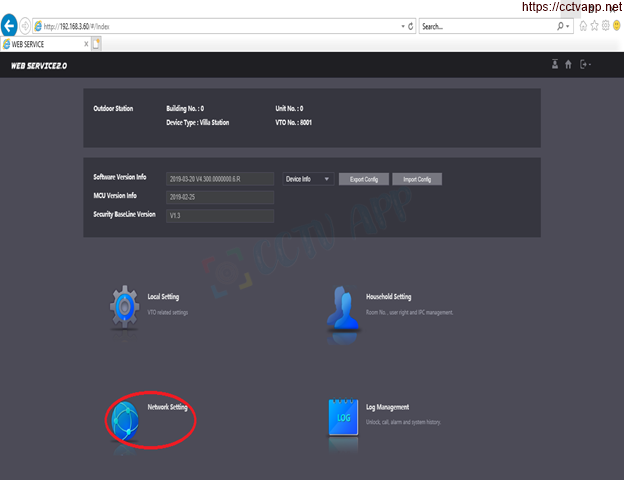Image resolution: width=624 pixels, height=480 pixels.
Task: Expand the Device Info dropdown
Action: click(307, 179)
